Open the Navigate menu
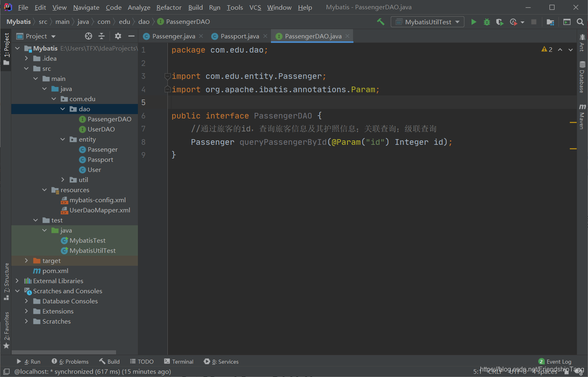The height and width of the screenshot is (377, 588). 86,7
